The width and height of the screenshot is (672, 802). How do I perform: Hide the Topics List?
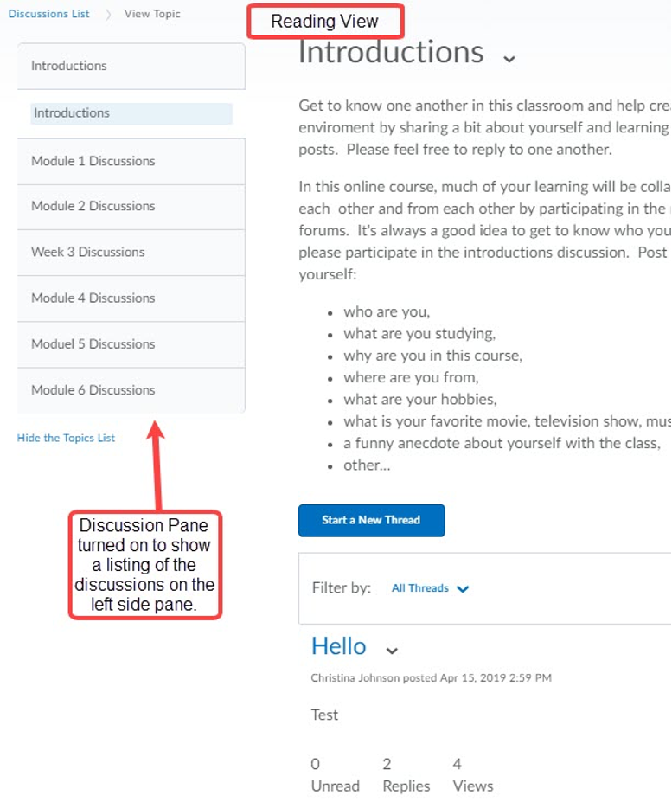tap(66, 438)
